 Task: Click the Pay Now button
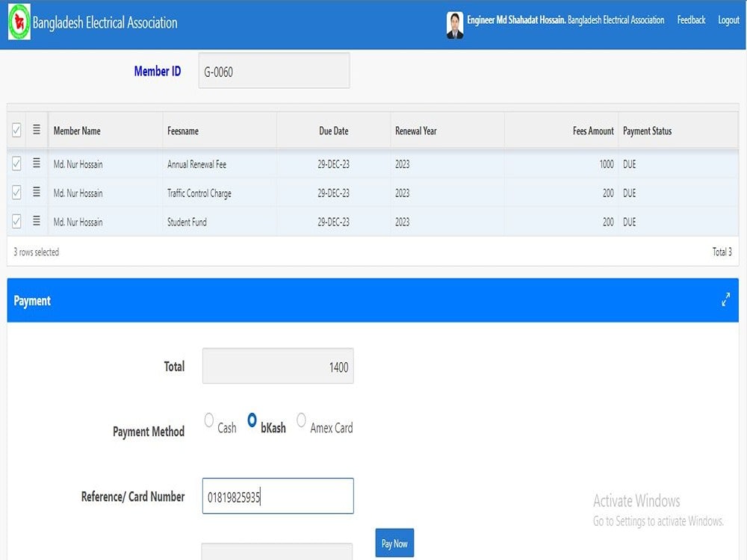point(394,543)
